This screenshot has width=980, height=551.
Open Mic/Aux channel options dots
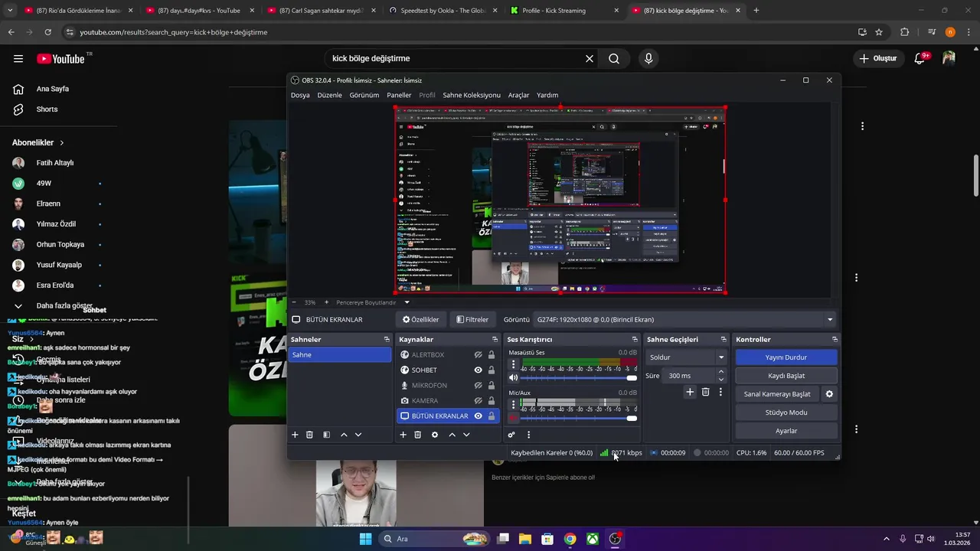coord(514,405)
